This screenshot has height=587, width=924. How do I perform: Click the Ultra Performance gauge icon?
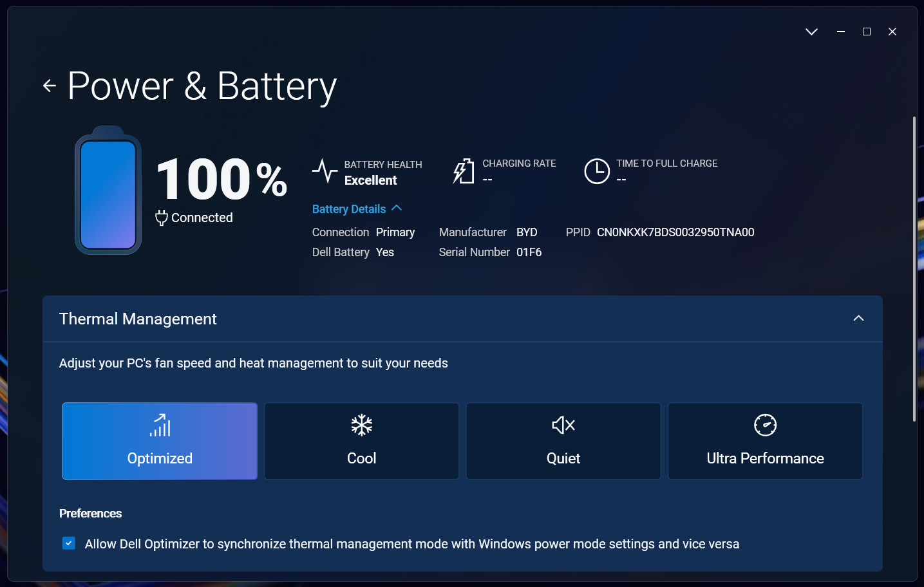(x=766, y=425)
